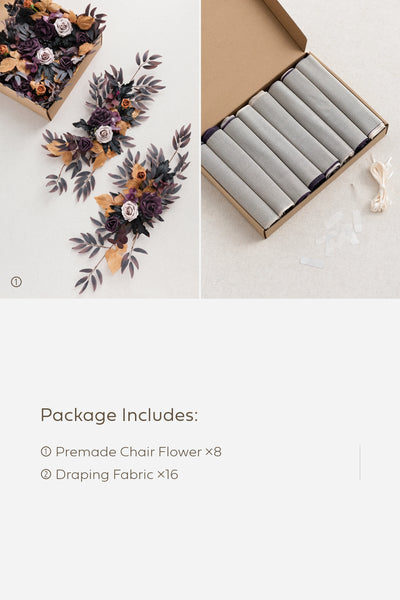The height and width of the screenshot is (600, 400).
Task: Click the Draping Fabric ×16 text
Action: 117,475
